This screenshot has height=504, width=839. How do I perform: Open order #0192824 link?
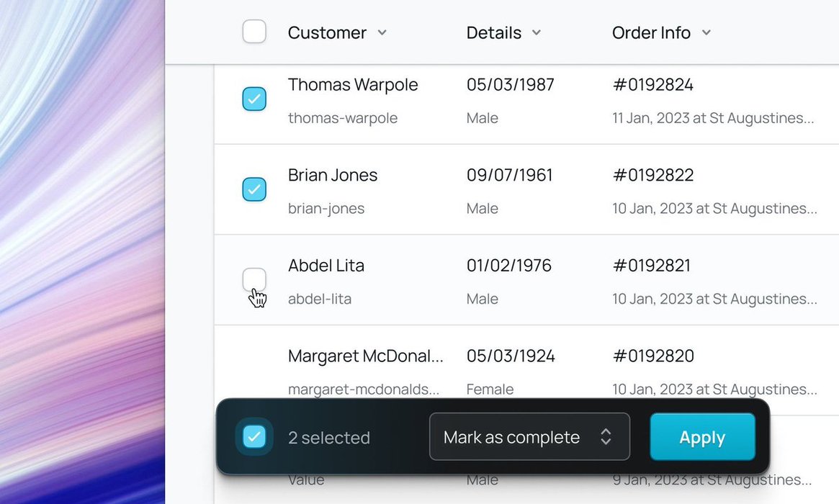pos(652,85)
